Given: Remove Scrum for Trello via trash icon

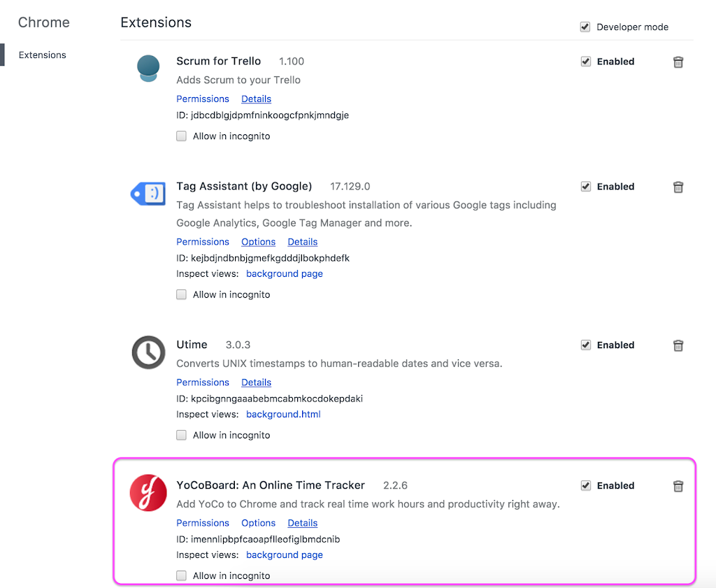Looking at the screenshot, I should pos(678,62).
